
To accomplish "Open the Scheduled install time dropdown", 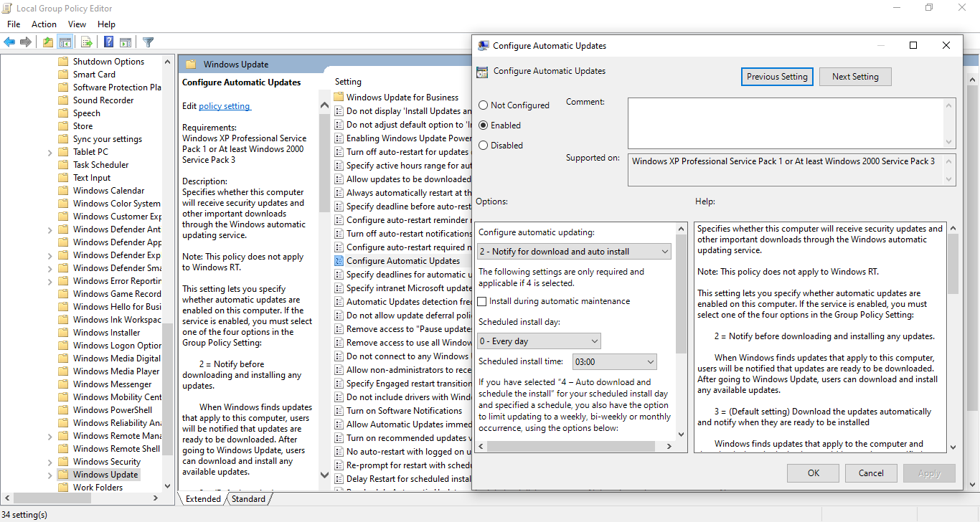I will [615, 362].
